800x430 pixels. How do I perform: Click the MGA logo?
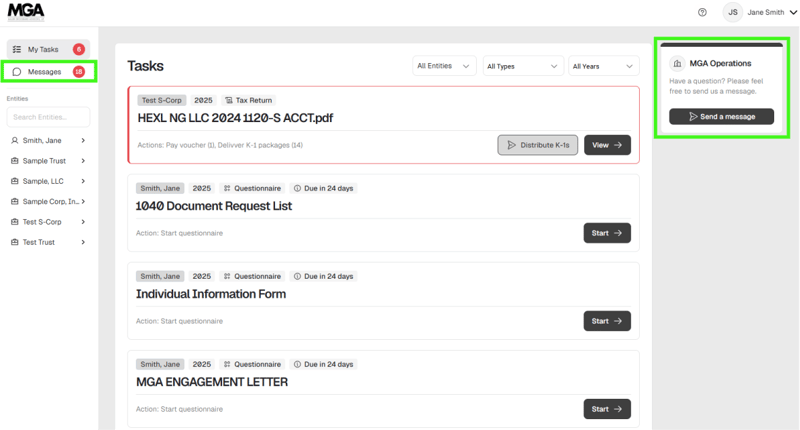click(25, 12)
